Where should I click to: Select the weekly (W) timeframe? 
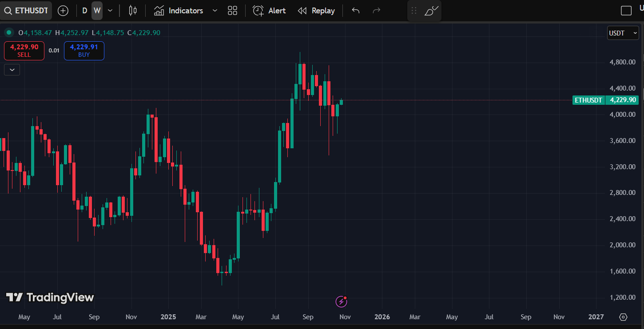coord(97,11)
